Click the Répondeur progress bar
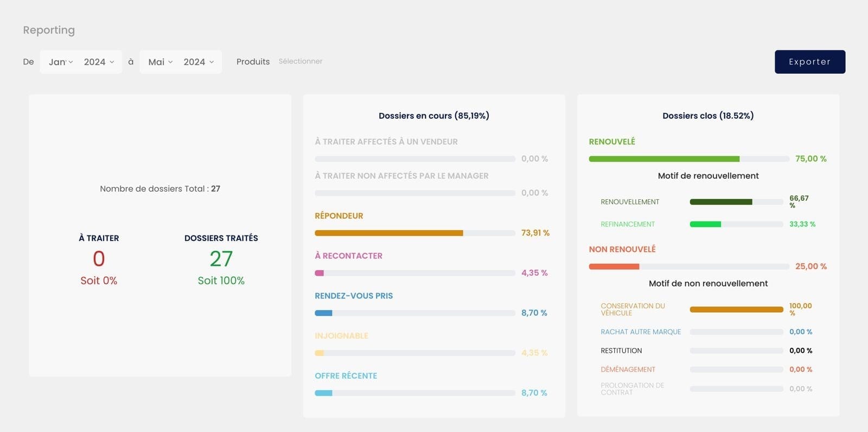The image size is (868, 432). click(414, 233)
